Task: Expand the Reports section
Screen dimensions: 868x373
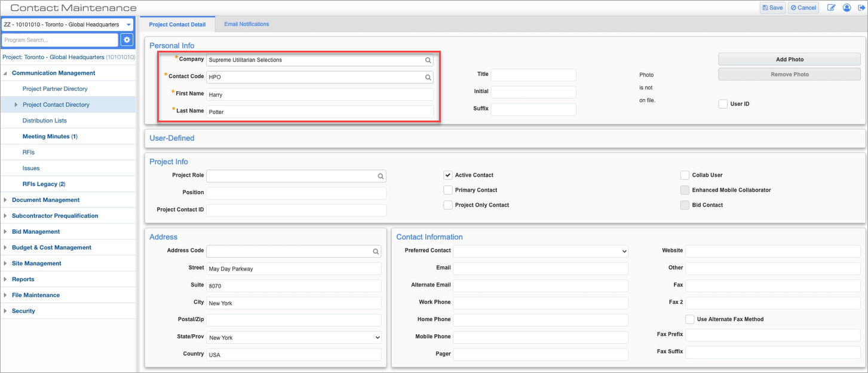Action: [x=6, y=279]
